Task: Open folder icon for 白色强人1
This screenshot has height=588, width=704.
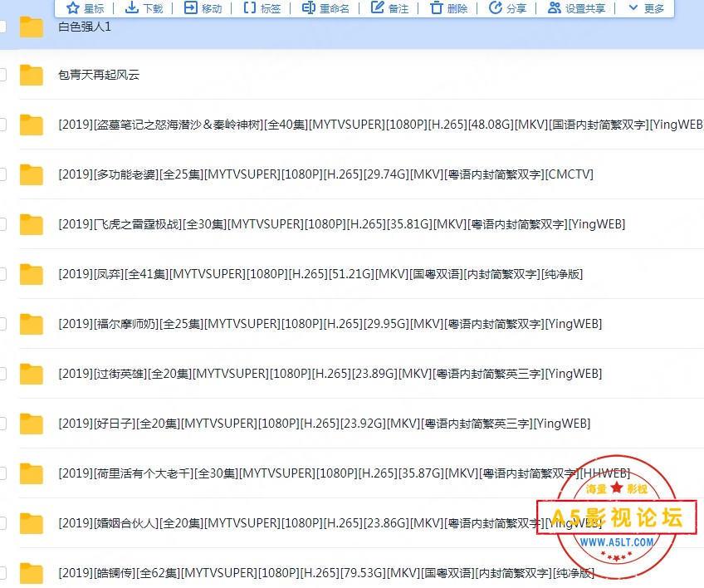Action: pos(31,27)
